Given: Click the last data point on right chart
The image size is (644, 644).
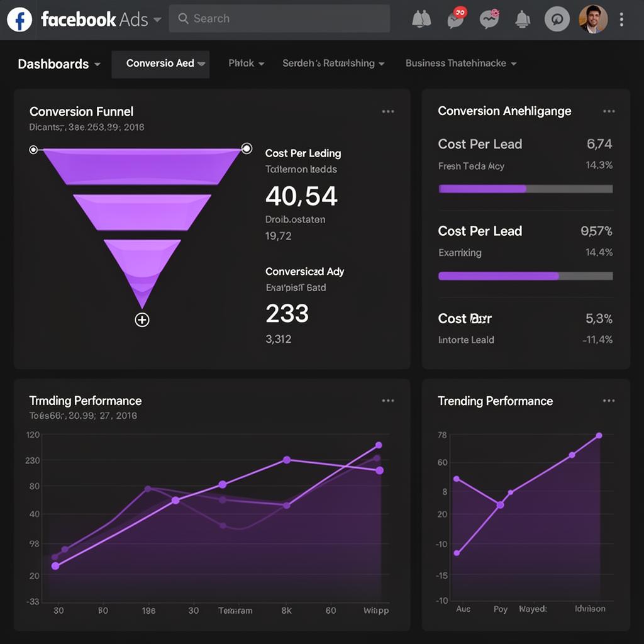Looking at the screenshot, I should click(x=599, y=435).
